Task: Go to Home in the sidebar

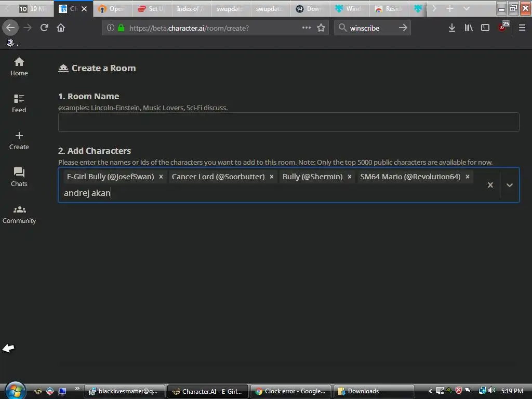Action: click(19, 66)
